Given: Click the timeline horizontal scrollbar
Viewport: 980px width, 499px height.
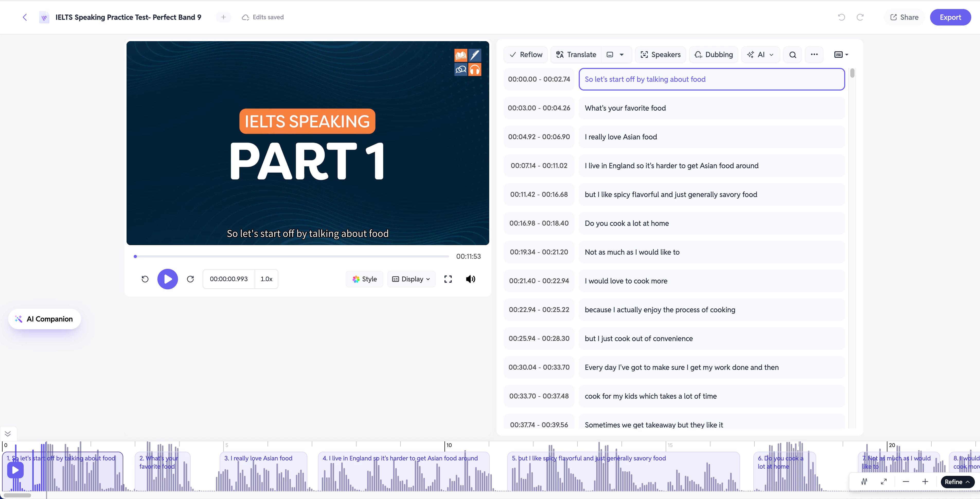Looking at the screenshot, I should point(17,495).
